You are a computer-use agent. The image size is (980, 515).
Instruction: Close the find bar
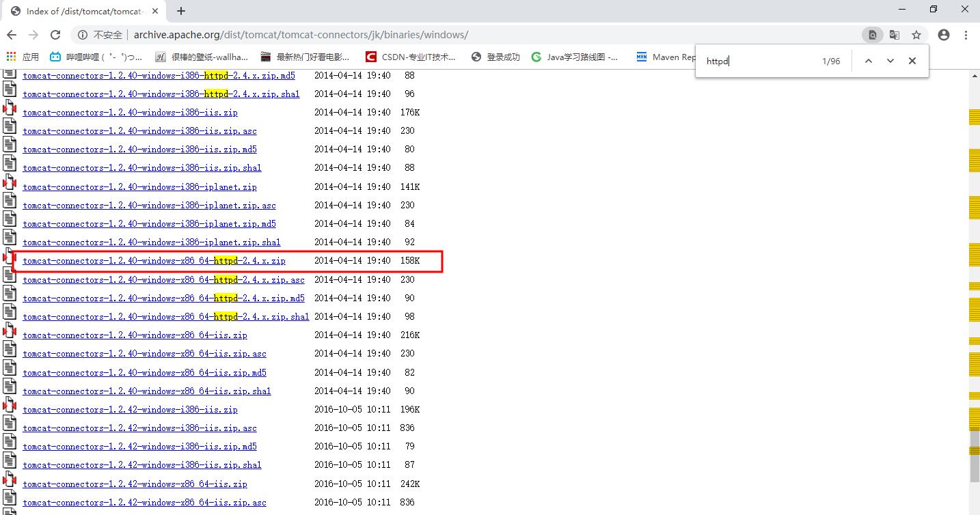(x=912, y=61)
